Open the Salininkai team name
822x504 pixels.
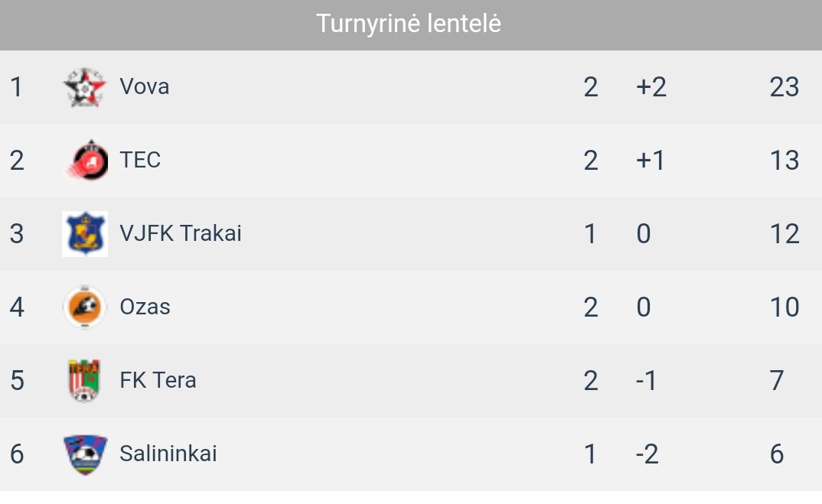coord(168,454)
